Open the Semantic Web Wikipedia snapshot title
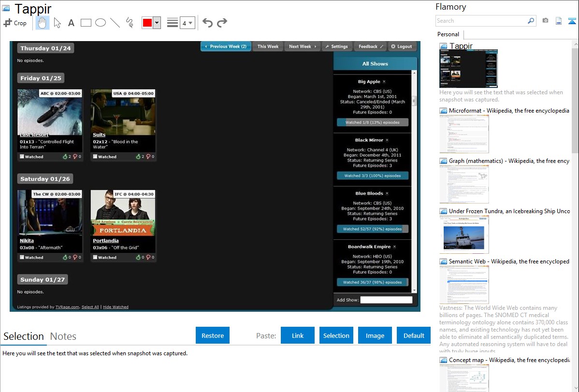This screenshot has height=392, width=579. (509, 261)
